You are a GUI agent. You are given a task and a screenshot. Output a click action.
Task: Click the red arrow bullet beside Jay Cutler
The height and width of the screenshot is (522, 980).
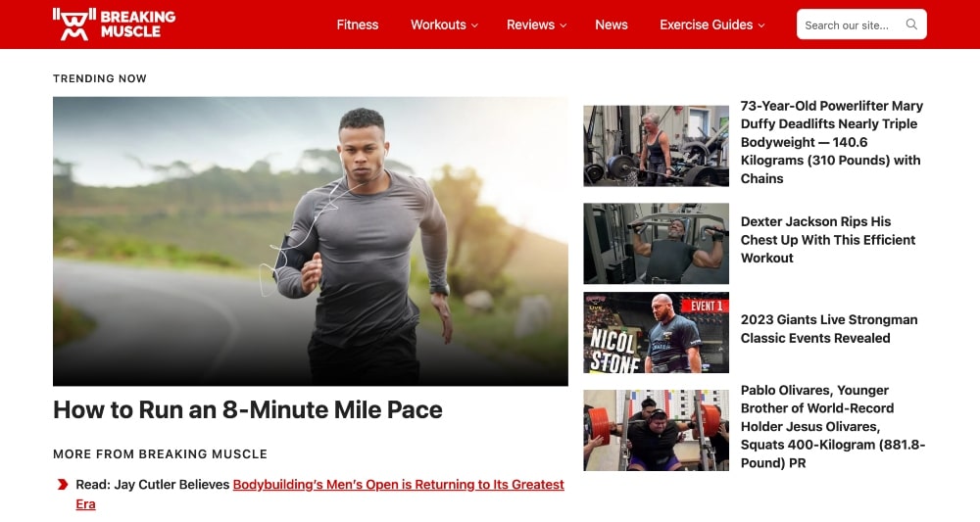click(x=63, y=485)
